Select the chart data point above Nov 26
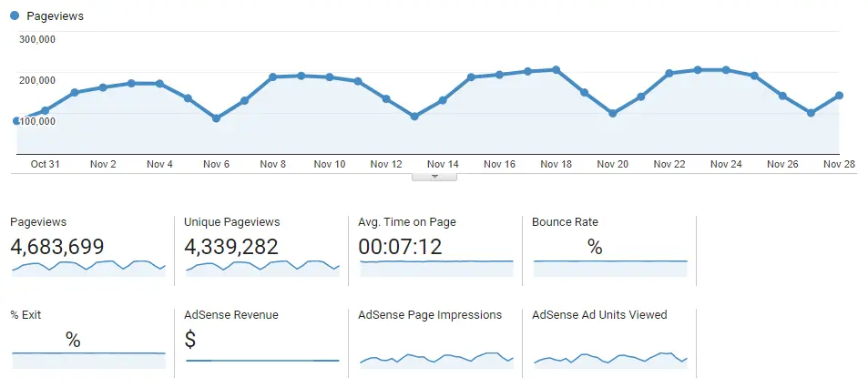Screen dimensions: 868x388 [x=782, y=96]
